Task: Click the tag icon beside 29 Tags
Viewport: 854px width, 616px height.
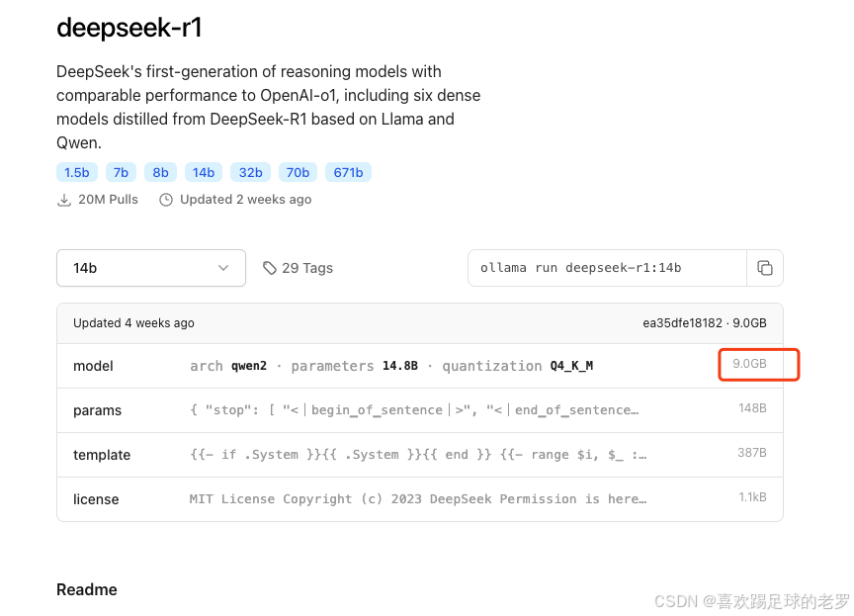Action: click(270, 268)
